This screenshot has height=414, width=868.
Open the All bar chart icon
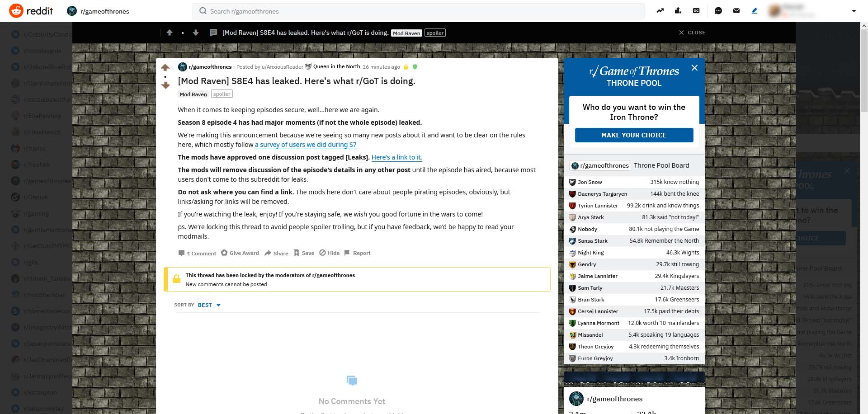tap(678, 11)
